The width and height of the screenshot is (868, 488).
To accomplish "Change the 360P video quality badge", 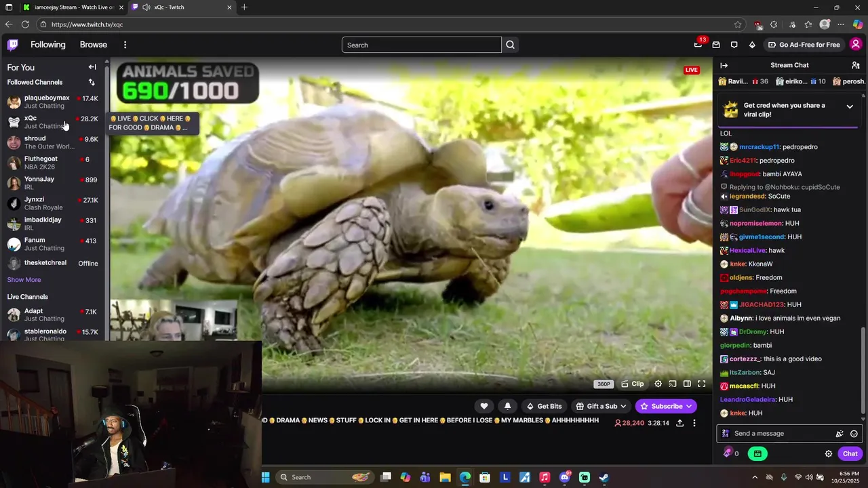I will 603,384.
